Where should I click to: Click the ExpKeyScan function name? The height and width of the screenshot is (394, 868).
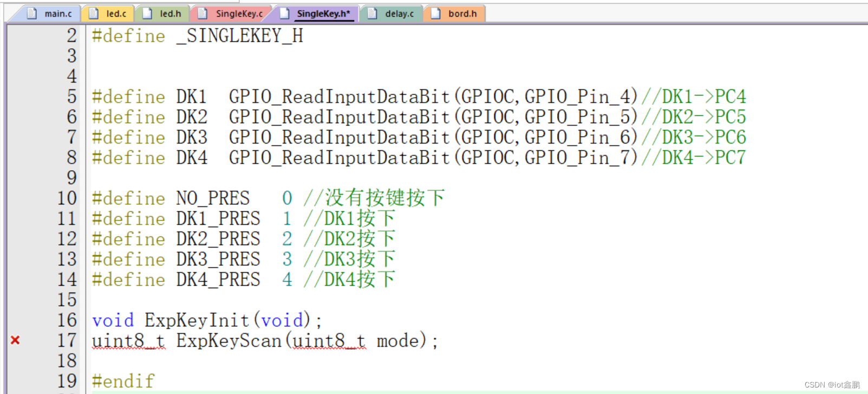[x=229, y=340]
